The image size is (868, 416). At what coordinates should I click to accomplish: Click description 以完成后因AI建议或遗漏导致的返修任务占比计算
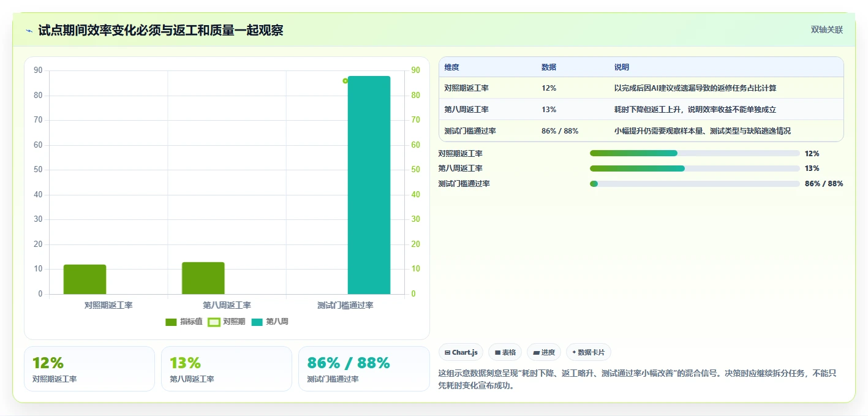695,88
